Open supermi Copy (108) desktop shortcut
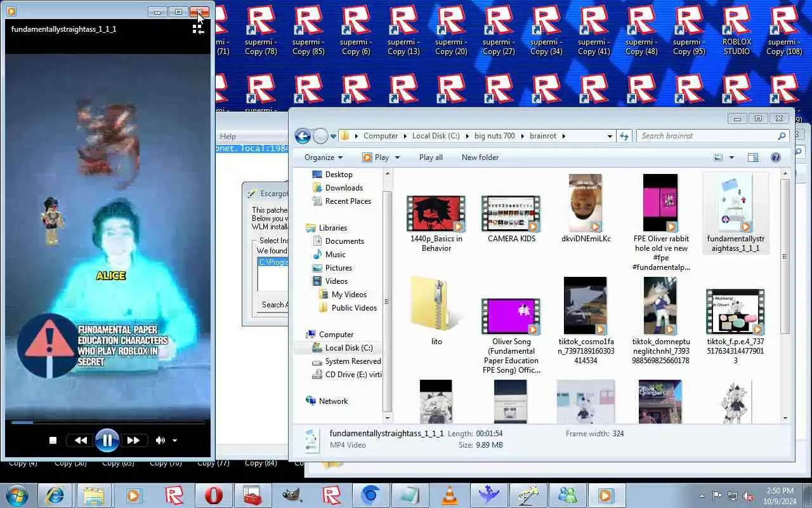This screenshot has height=508, width=812. [785, 30]
